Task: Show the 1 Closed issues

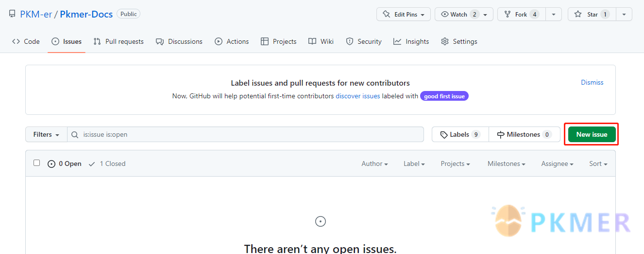Action: point(107,164)
